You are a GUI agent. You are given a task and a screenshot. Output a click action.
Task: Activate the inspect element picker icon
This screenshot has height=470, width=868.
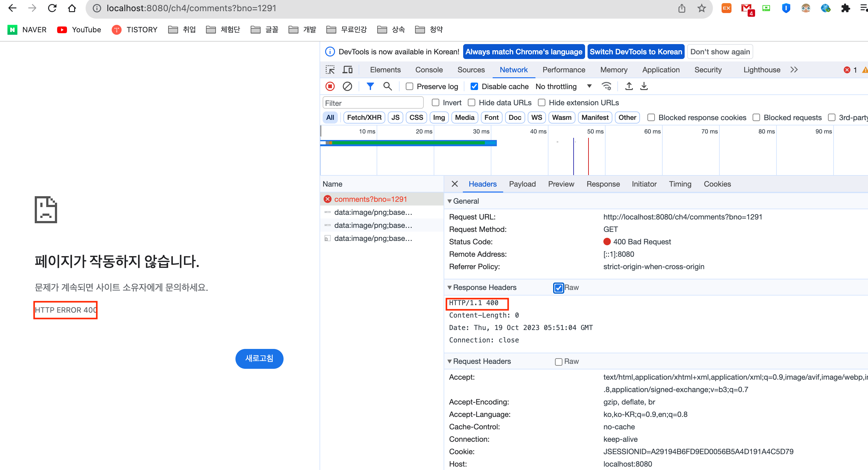[330, 70]
